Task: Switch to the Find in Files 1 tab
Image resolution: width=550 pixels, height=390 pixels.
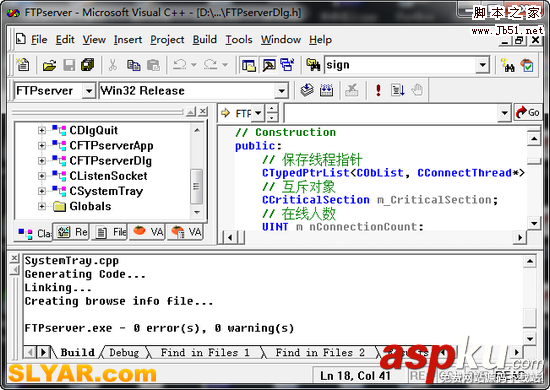Action: point(205,352)
